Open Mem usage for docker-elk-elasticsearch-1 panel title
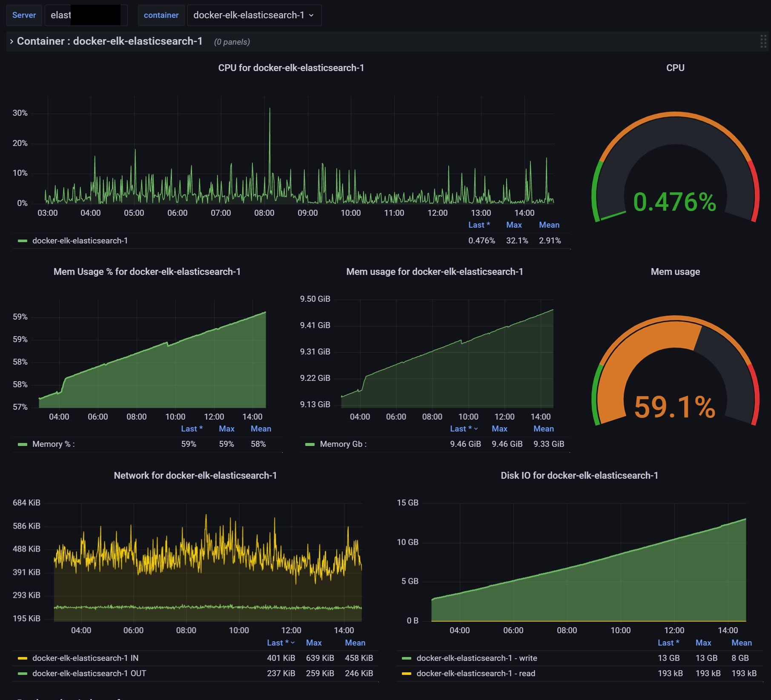Screen dimensions: 771x700 tap(435, 272)
